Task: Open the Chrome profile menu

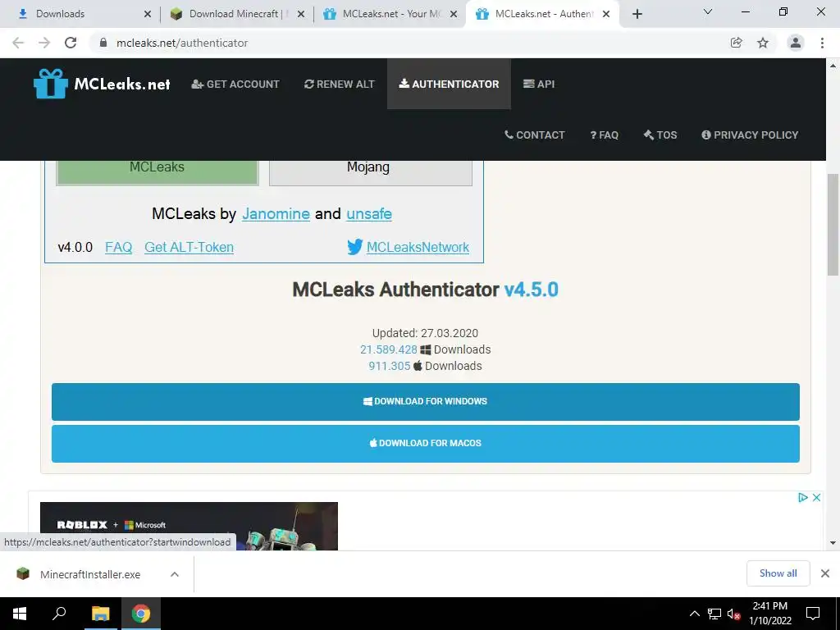Action: [796, 43]
